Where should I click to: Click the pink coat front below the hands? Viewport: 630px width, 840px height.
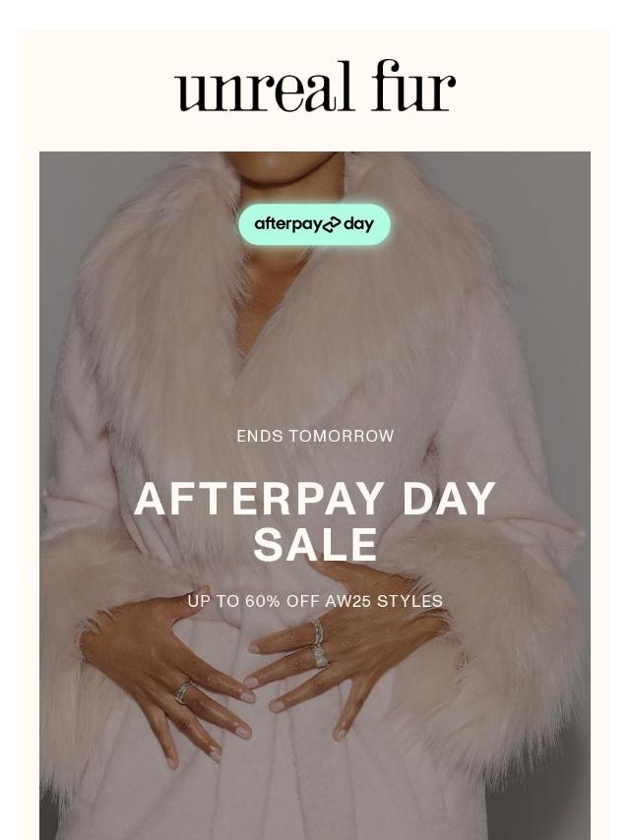click(x=300, y=793)
